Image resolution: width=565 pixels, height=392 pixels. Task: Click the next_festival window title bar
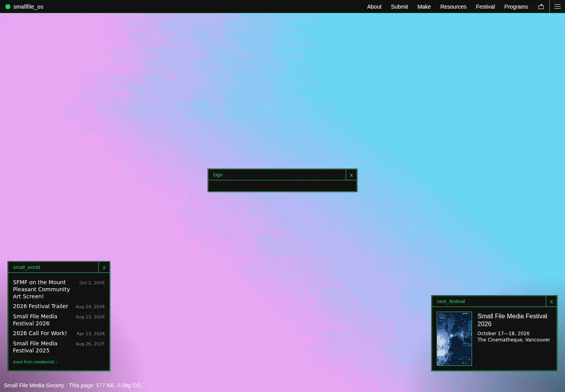[489, 301]
